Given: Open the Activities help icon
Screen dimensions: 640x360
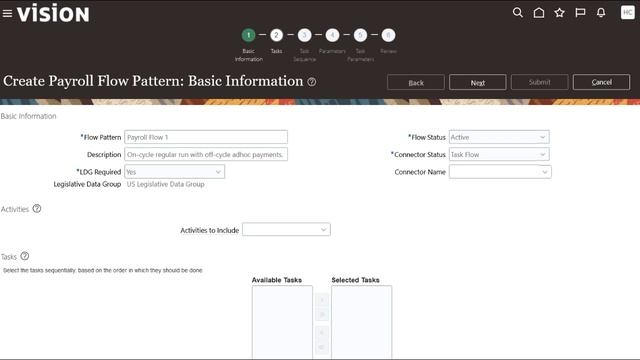Looking at the screenshot, I should [37, 209].
